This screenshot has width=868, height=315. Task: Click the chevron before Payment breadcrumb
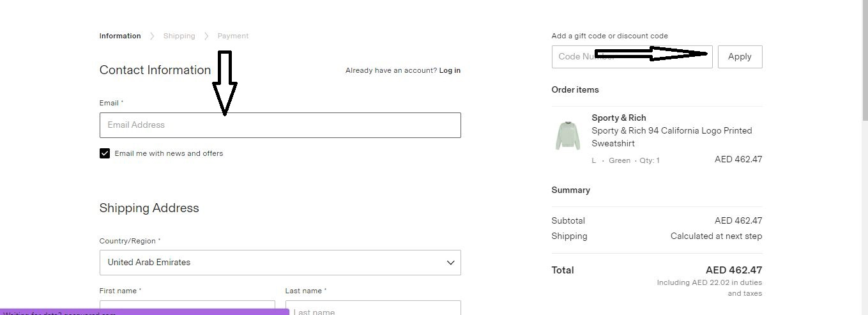[206, 36]
